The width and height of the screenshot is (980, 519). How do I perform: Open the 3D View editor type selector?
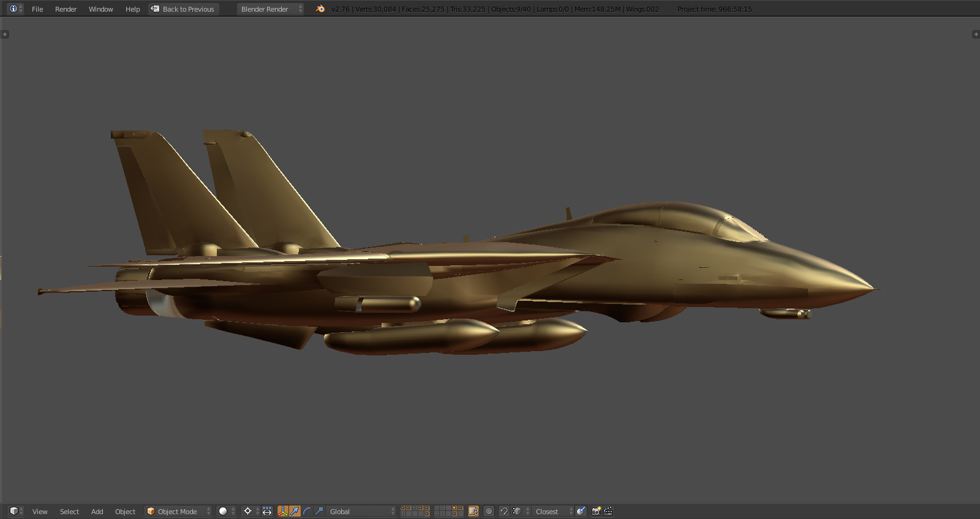click(x=16, y=511)
